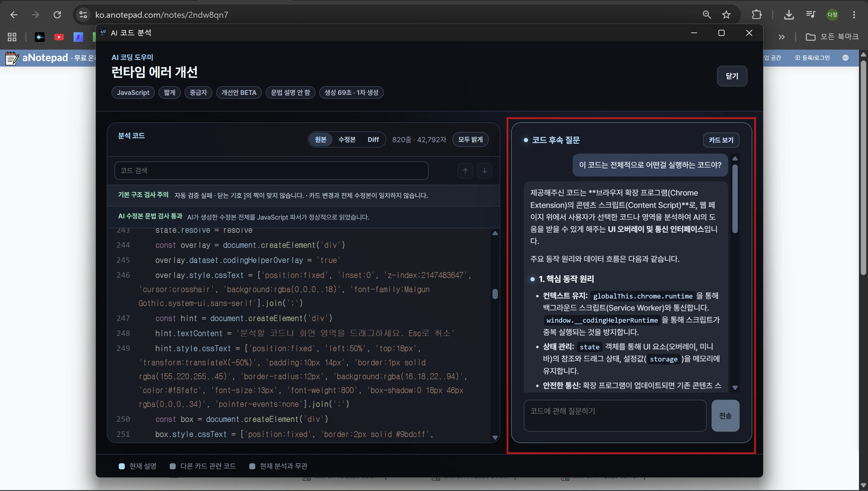Viewport: 868px width, 491px height.
Task: Jump to previous code search result arrow
Action: (x=465, y=170)
